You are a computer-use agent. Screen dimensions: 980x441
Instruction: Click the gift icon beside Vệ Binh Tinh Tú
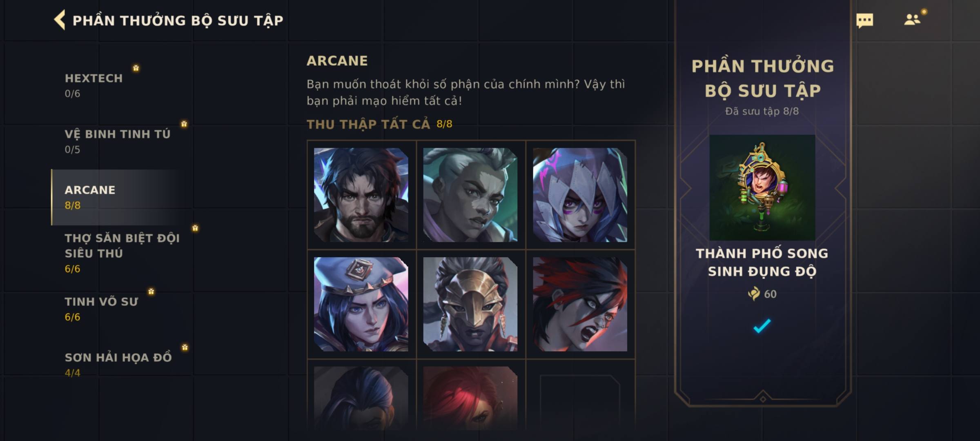tap(184, 124)
